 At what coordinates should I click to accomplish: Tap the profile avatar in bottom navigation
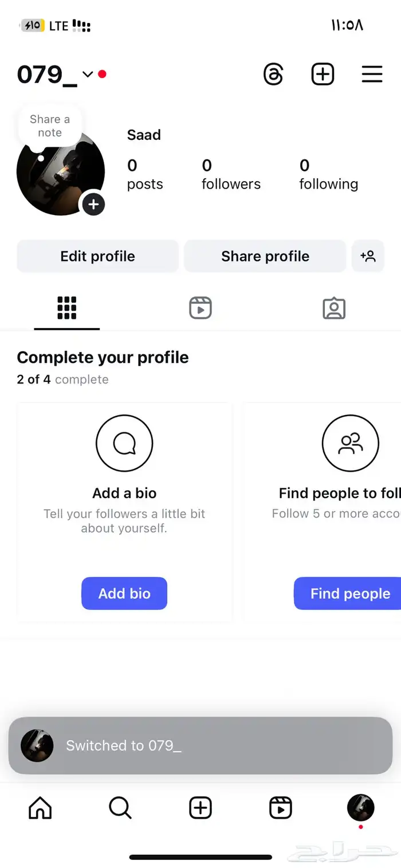[361, 808]
